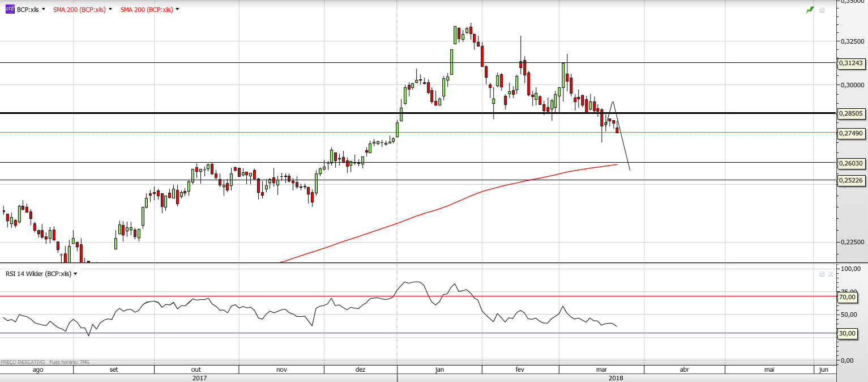Click the 'nov' month on time axis

pos(281,370)
